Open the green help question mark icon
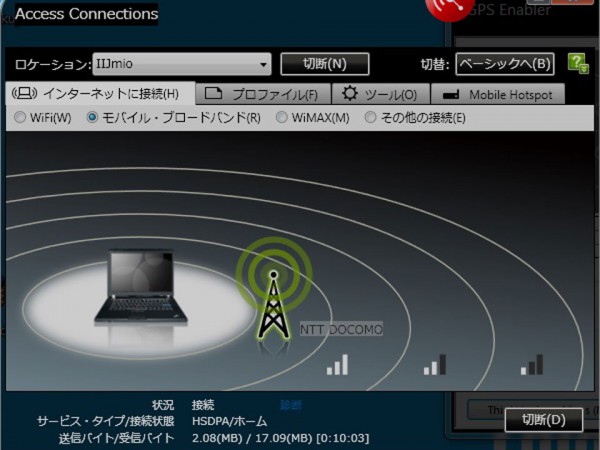The width and height of the screenshot is (600, 450). [578, 64]
